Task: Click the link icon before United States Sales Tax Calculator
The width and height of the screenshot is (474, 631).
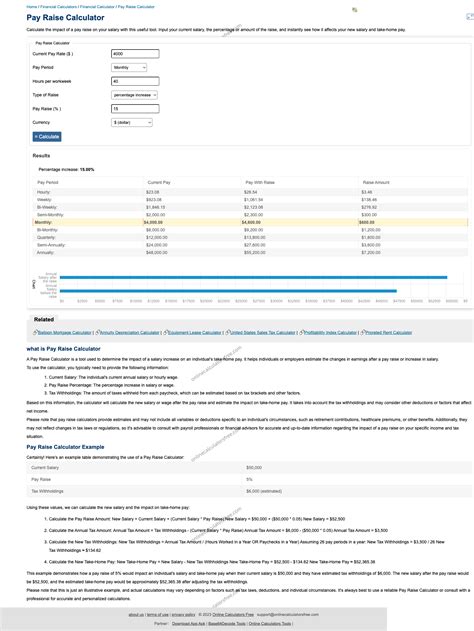Action: [x=228, y=332]
